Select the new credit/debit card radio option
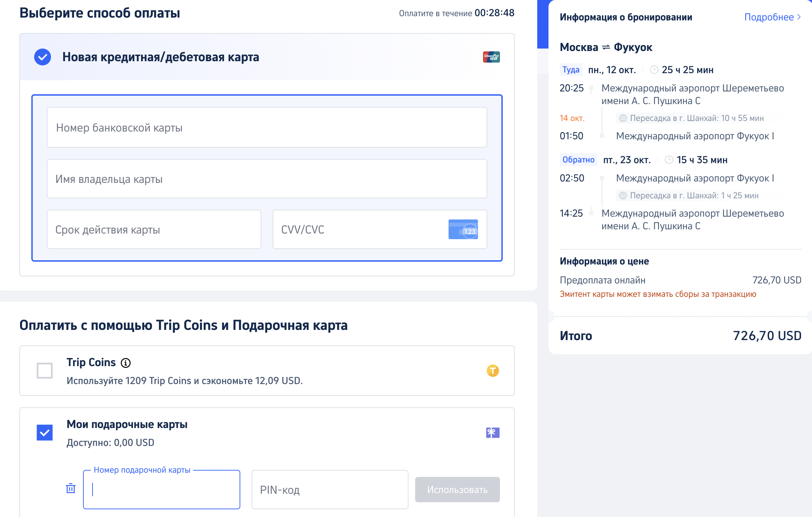Image resolution: width=812 pixels, height=517 pixels. coord(43,57)
